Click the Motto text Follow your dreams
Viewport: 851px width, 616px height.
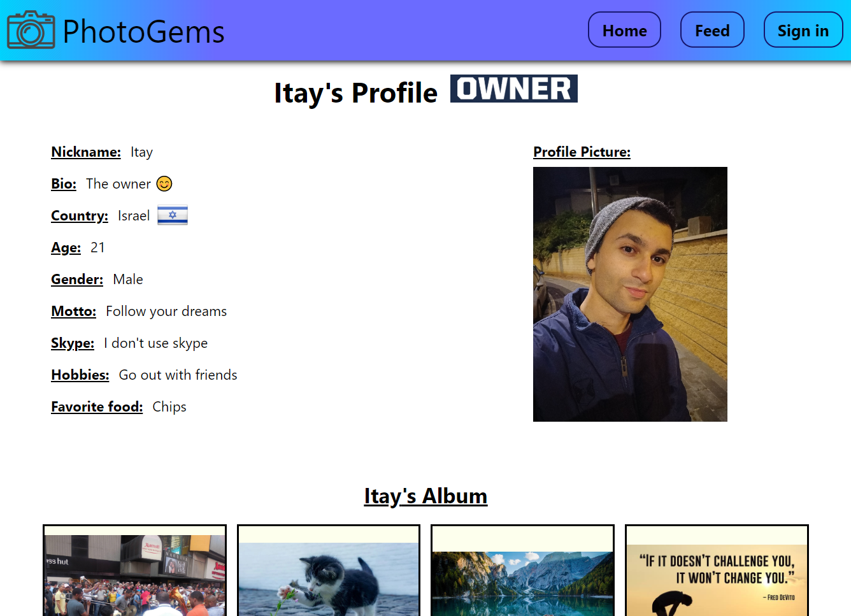(166, 312)
